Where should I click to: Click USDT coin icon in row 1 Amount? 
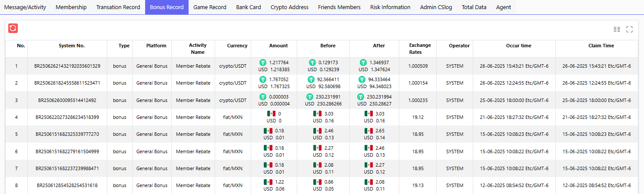coord(262,62)
